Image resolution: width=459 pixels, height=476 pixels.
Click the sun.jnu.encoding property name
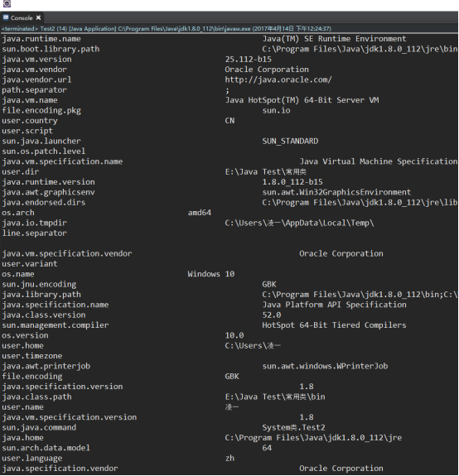(39, 285)
